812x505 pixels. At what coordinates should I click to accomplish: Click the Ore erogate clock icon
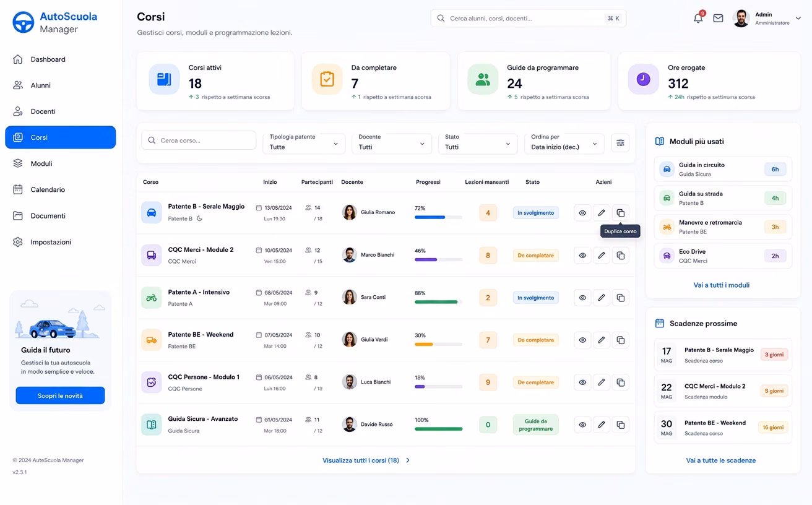point(643,79)
